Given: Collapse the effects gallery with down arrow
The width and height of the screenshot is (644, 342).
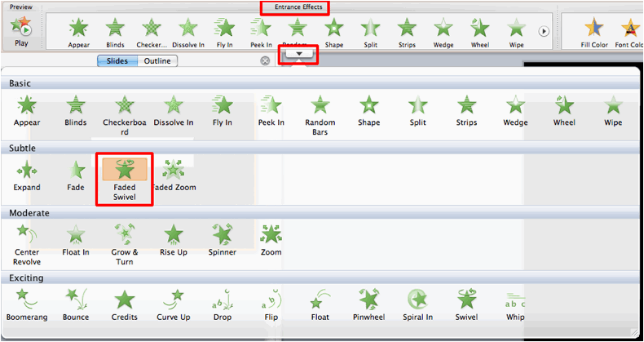Looking at the screenshot, I should [299, 54].
